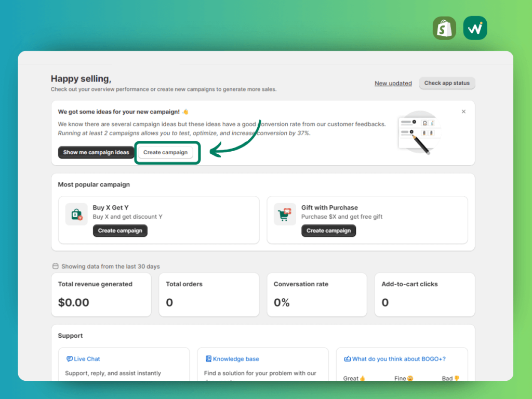Click the thumbs-up feedback icon near BOGO+ question

(362, 378)
